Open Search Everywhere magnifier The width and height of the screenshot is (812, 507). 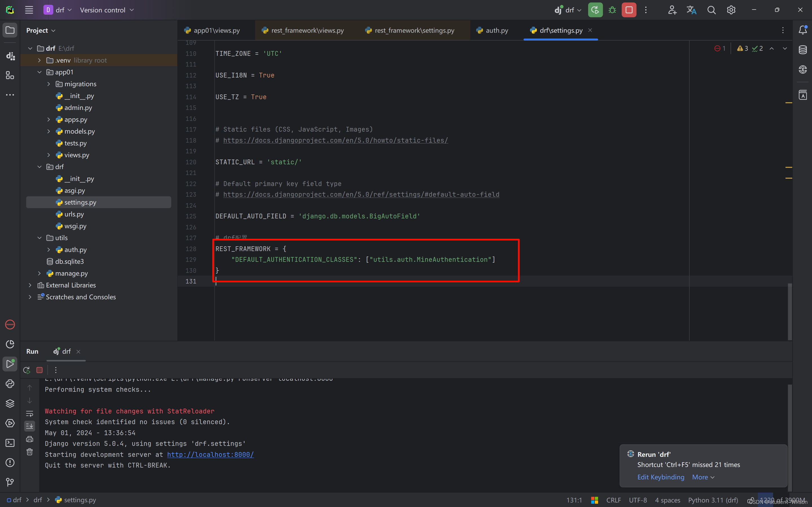tap(711, 10)
